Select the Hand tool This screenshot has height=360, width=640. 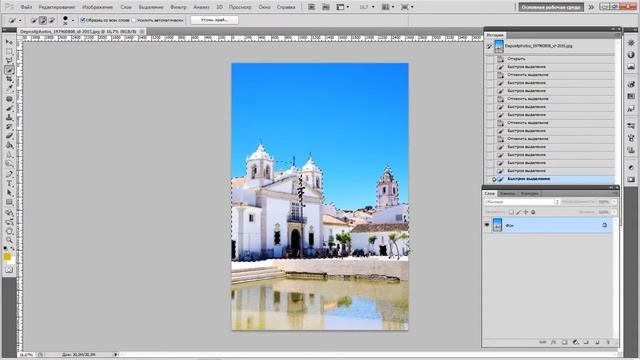pos(9,231)
